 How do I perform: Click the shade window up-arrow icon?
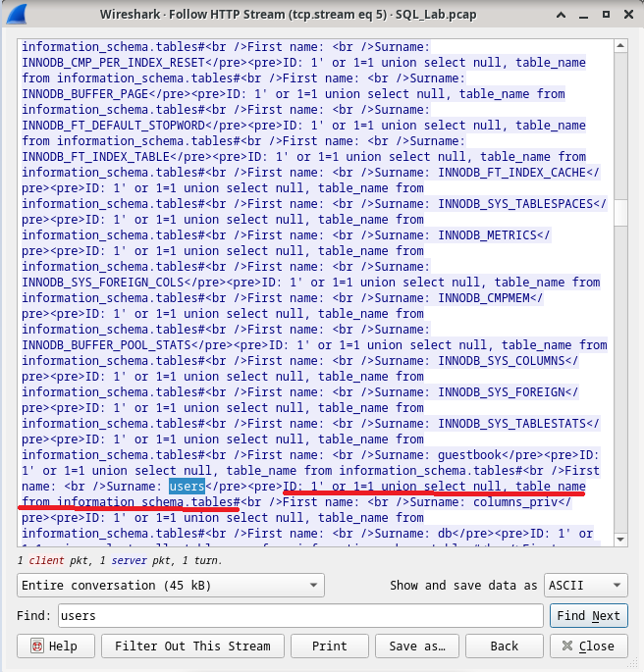pyautogui.click(x=561, y=15)
